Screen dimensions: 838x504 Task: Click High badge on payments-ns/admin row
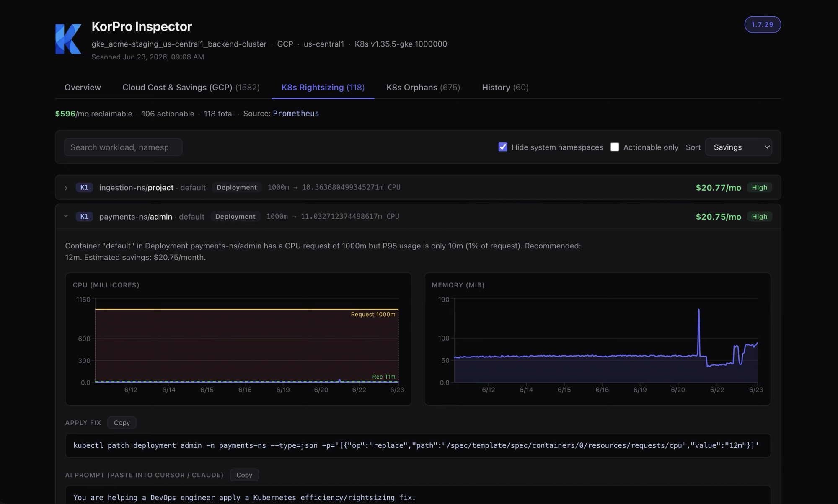[759, 216]
